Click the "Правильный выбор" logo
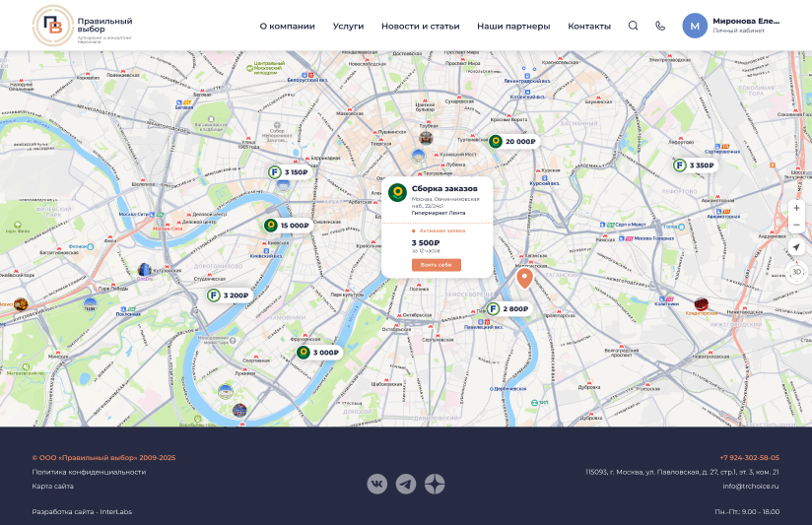 pos(83,26)
